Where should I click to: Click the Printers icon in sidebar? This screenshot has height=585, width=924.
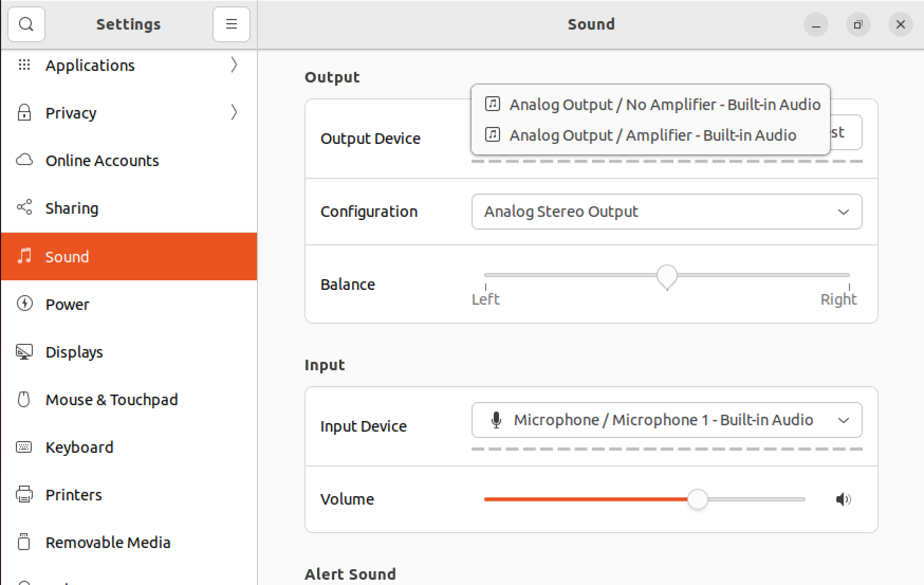(x=24, y=495)
